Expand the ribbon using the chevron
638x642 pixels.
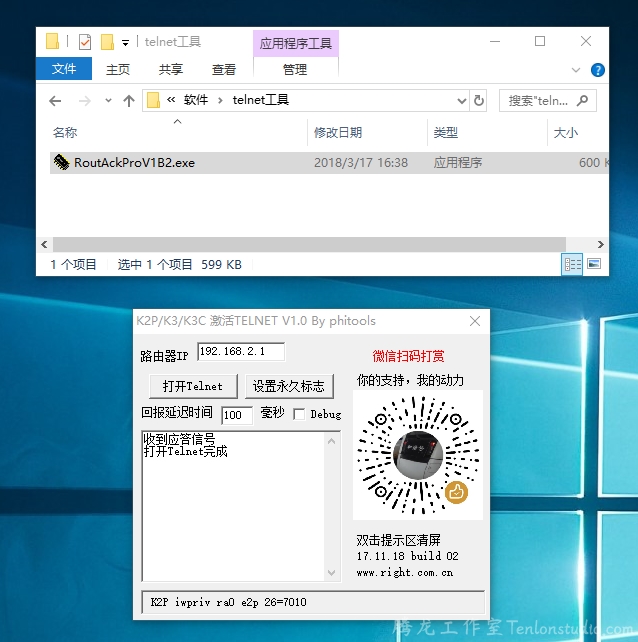click(x=575, y=70)
